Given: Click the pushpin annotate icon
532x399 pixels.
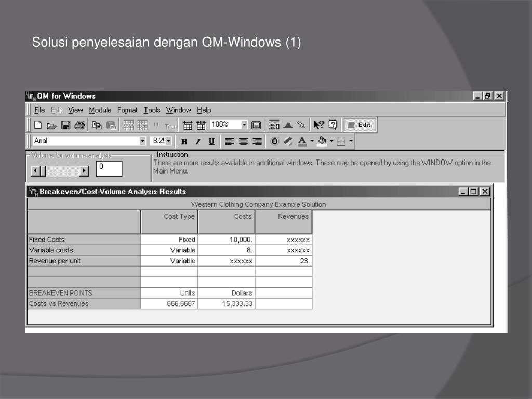Looking at the screenshot, I should click(301, 125).
